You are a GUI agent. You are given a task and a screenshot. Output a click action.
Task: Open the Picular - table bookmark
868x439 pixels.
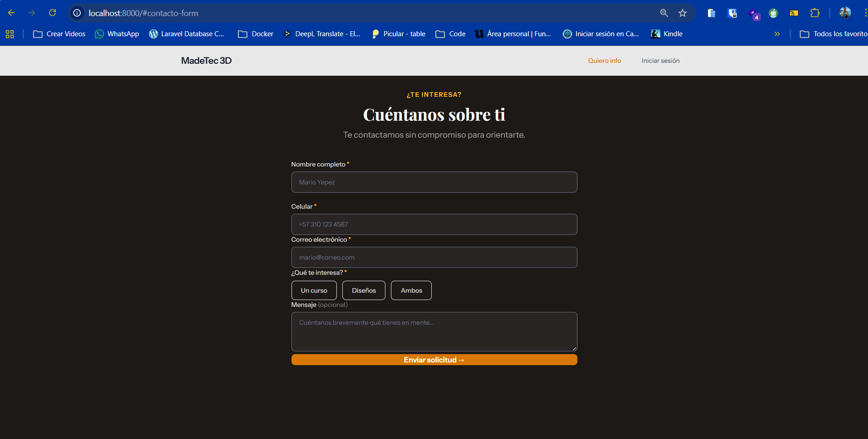(x=399, y=34)
